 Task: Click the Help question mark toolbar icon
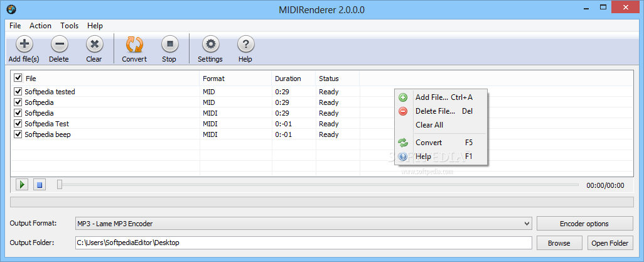[245, 43]
